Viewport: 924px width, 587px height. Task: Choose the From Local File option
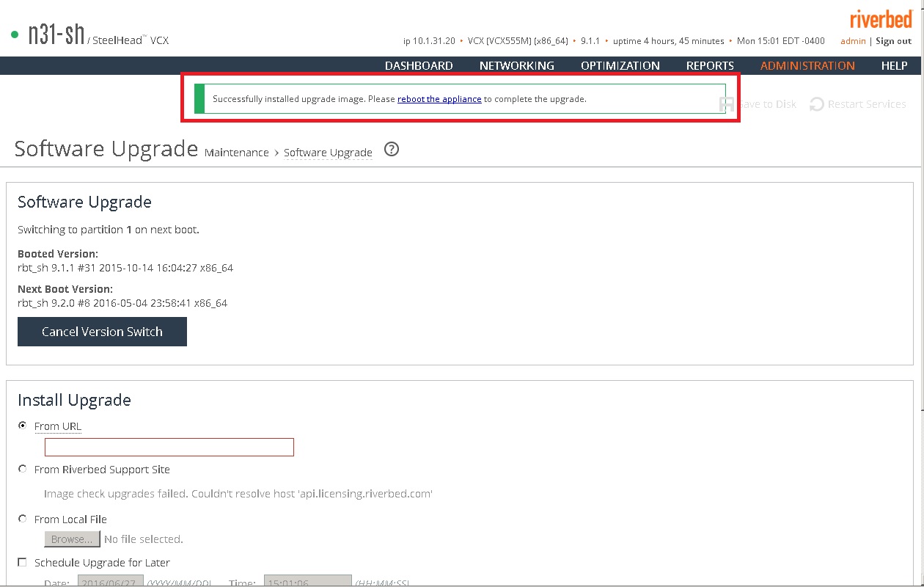[23, 519]
